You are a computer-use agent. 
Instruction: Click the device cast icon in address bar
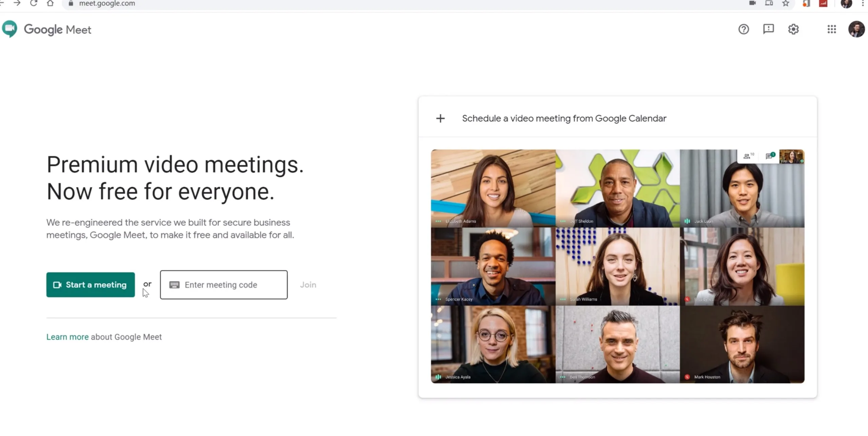pyautogui.click(x=769, y=3)
